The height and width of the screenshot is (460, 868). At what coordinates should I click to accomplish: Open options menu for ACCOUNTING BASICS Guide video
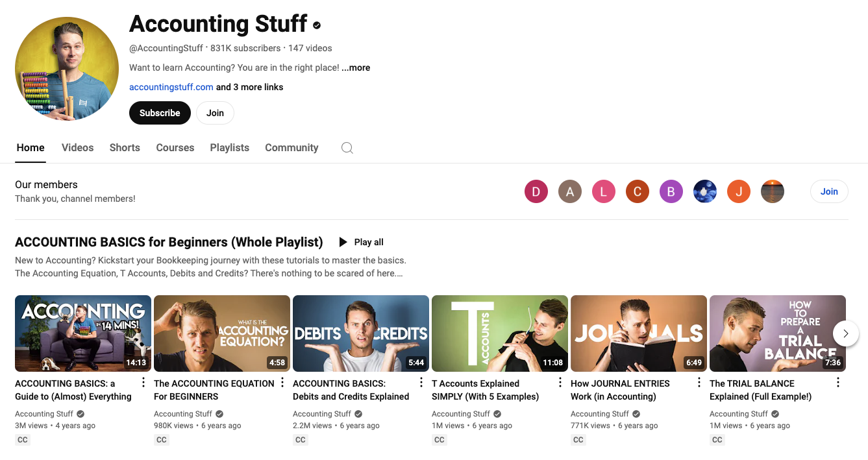point(143,383)
